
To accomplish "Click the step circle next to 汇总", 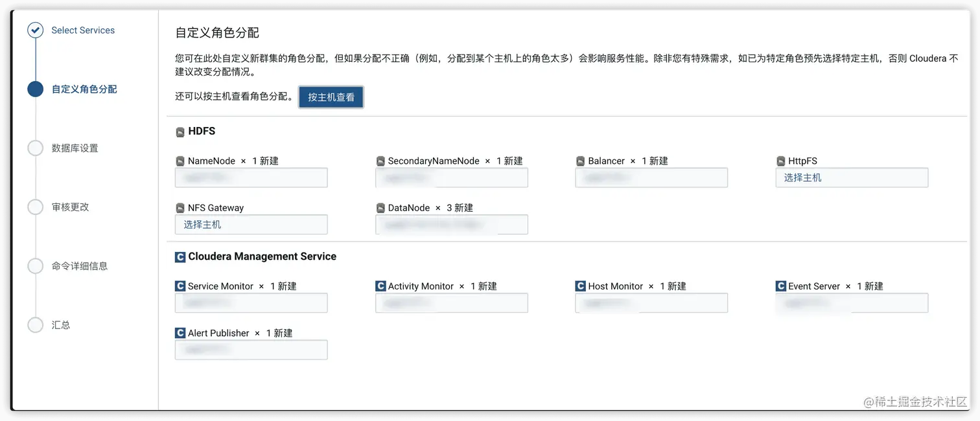I will 35,324.
